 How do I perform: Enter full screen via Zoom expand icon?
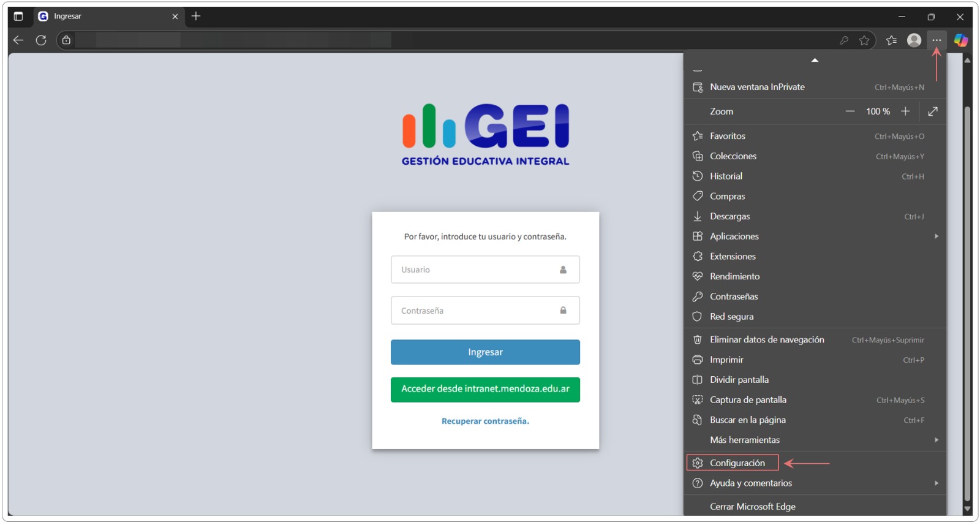pyautogui.click(x=933, y=111)
